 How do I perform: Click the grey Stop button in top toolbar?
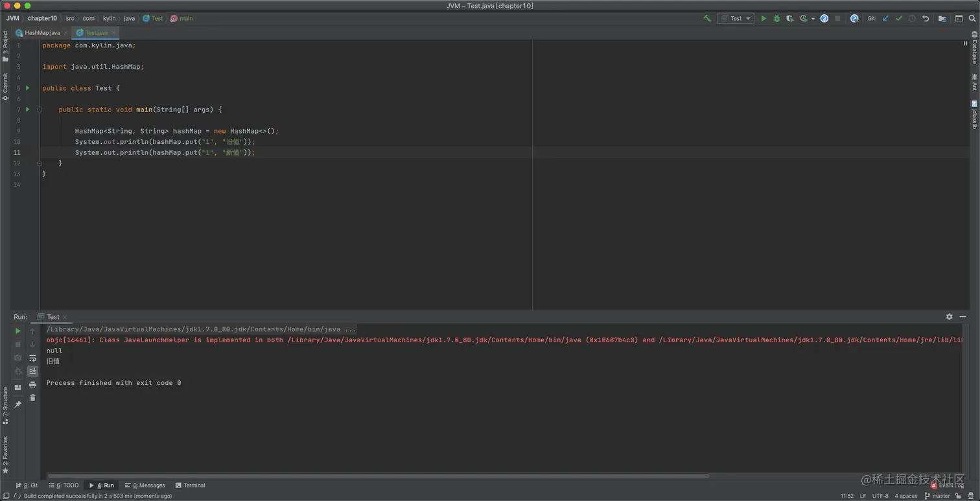click(x=837, y=18)
